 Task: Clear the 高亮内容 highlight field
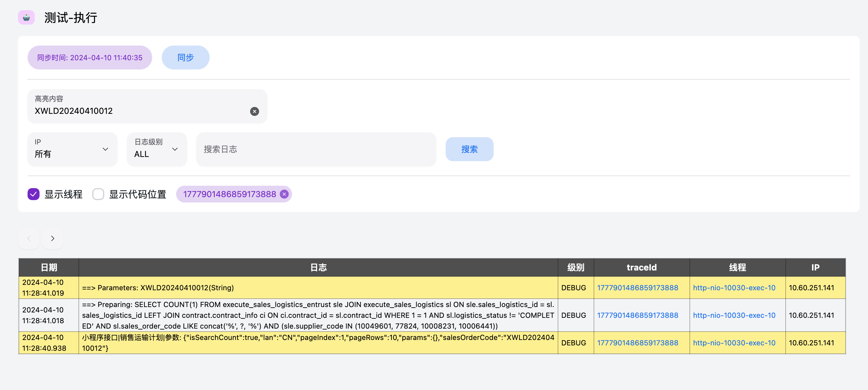[x=254, y=111]
